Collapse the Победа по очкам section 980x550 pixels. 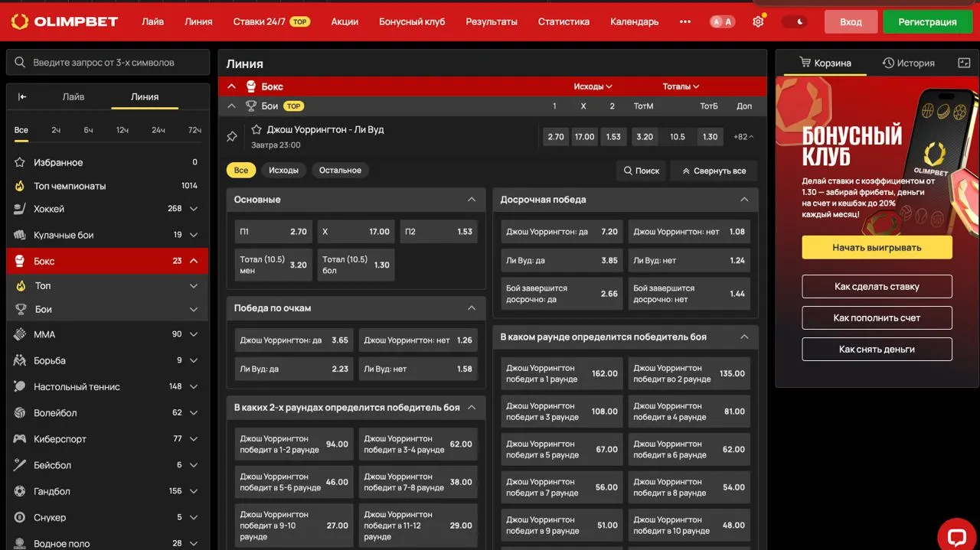click(x=472, y=308)
